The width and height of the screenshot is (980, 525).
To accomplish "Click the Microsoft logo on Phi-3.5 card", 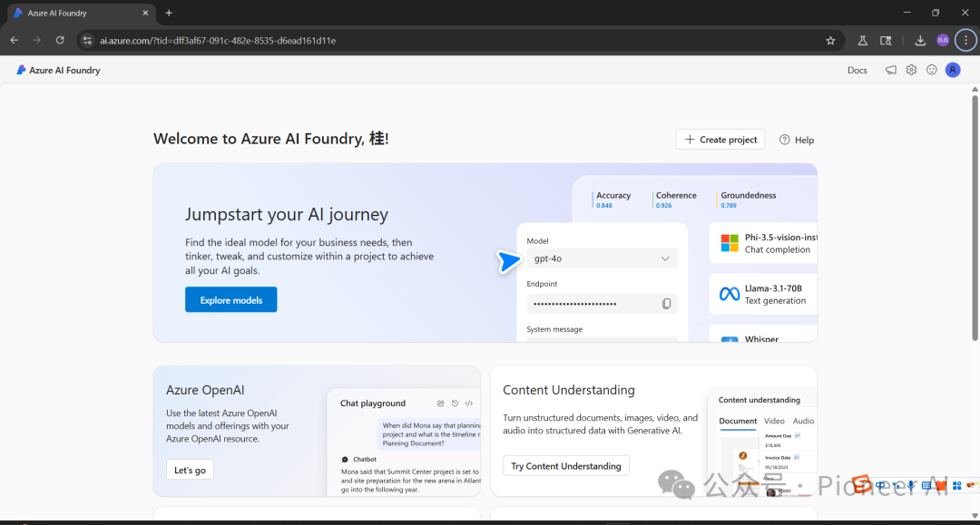I will 730,243.
